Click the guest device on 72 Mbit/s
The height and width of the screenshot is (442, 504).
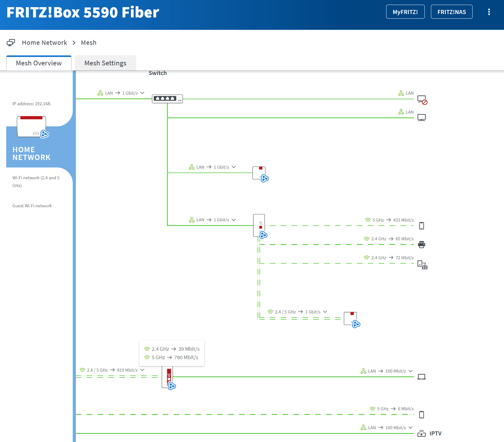click(x=422, y=265)
